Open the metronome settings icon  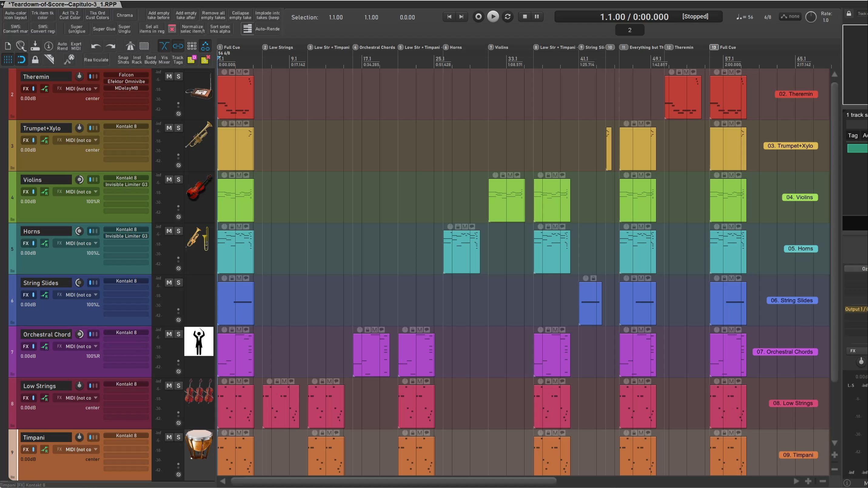tap(130, 46)
